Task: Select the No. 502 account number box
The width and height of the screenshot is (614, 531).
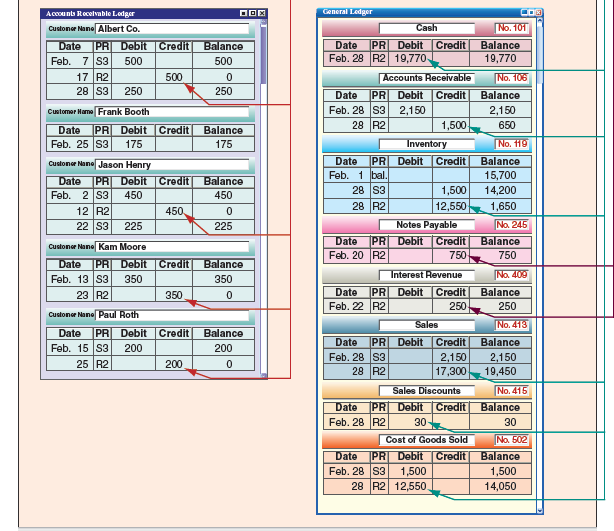Action: [x=512, y=440]
